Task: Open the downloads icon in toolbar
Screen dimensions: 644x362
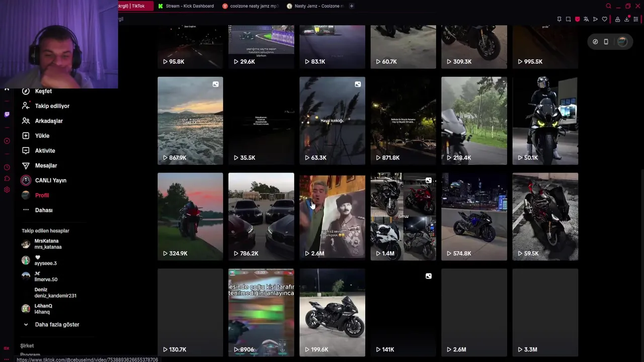Action: tap(626, 19)
